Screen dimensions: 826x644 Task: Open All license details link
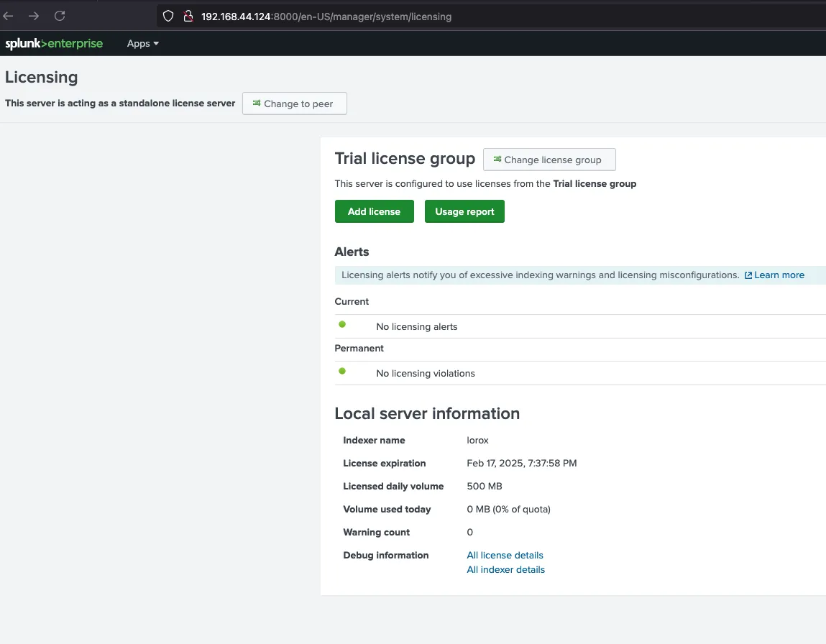pos(505,555)
